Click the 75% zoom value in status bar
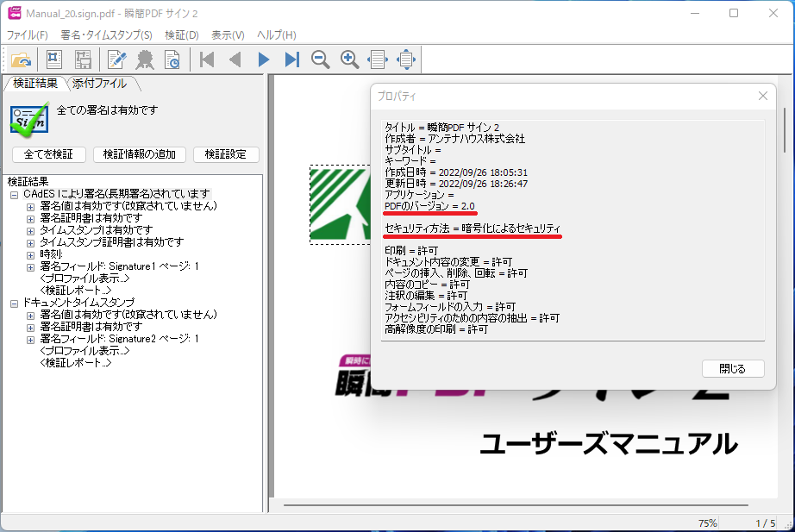The width and height of the screenshot is (795, 532). point(707,523)
